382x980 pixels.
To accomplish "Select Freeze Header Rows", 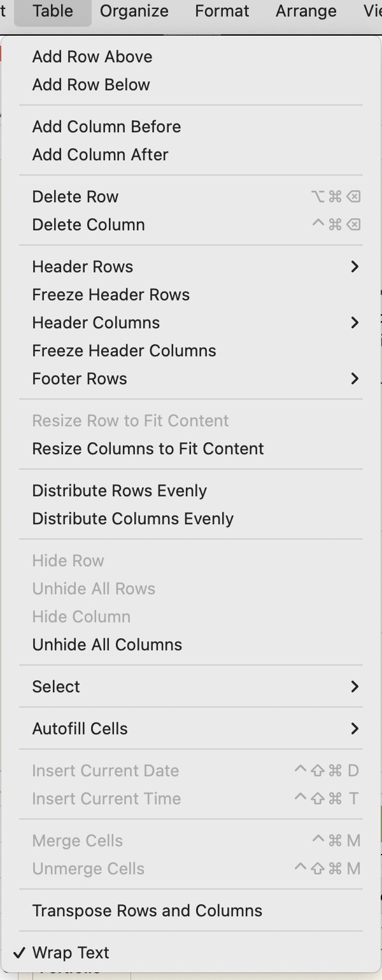I will 111,295.
